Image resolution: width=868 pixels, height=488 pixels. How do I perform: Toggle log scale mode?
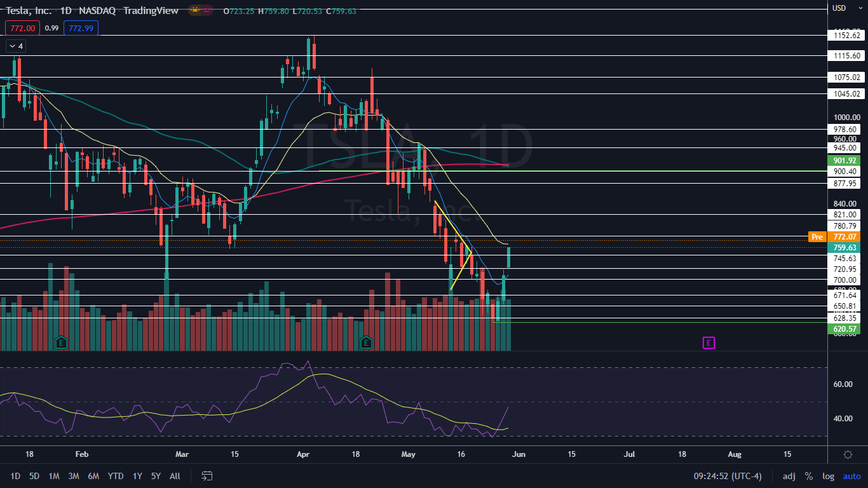click(x=828, y=476)
